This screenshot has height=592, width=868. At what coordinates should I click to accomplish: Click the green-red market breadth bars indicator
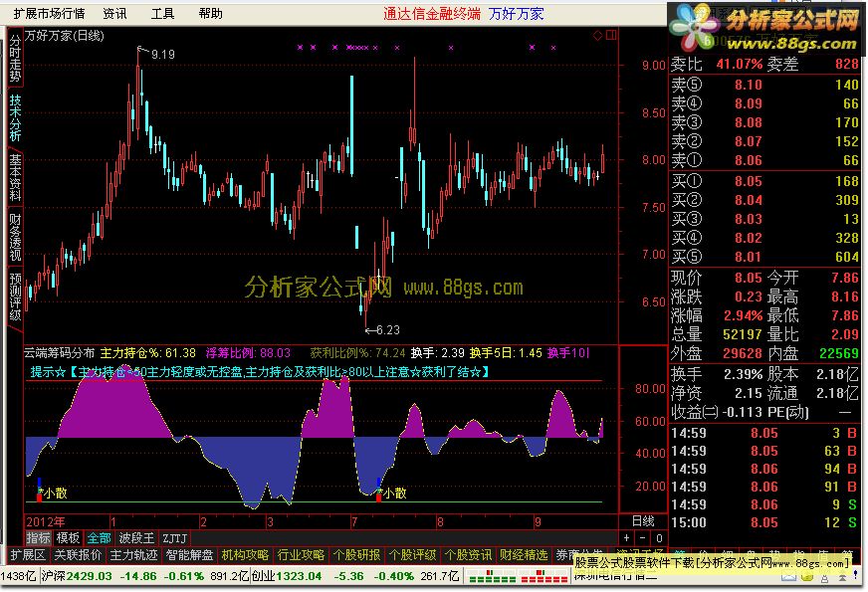pos(518,576)
